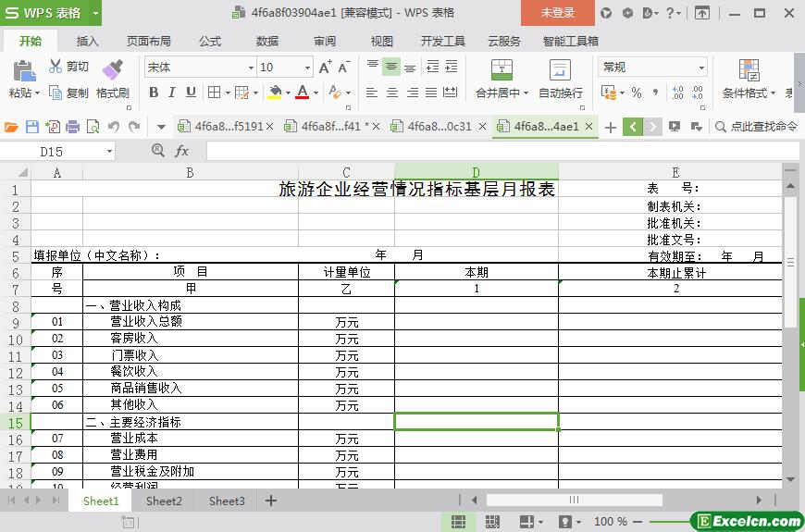Image resolution: width=805 pixels, height=532 pixels.
Task: Click the percent style icon
Action: (x=636, y=93)
